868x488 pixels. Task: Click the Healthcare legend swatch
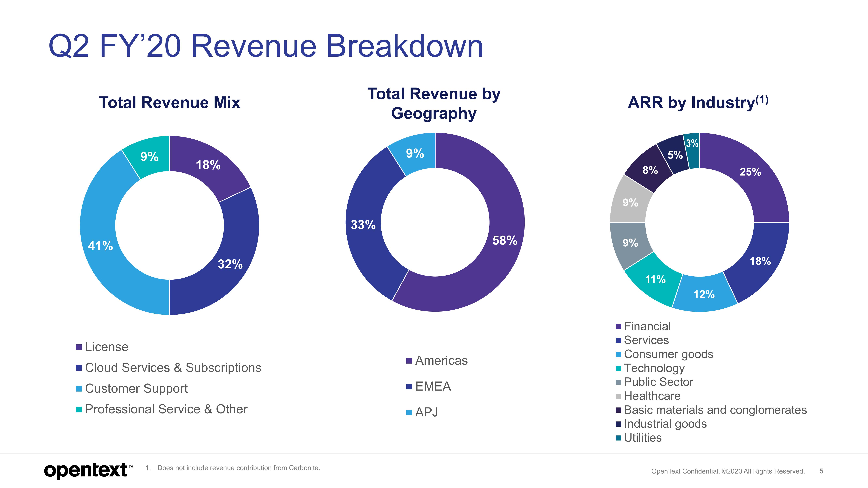tap(618, 396)
